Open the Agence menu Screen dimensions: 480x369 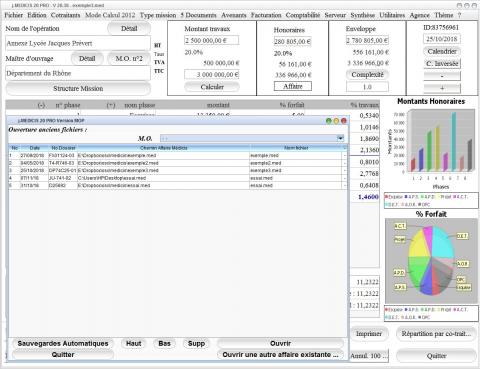(x=419, y=15)
